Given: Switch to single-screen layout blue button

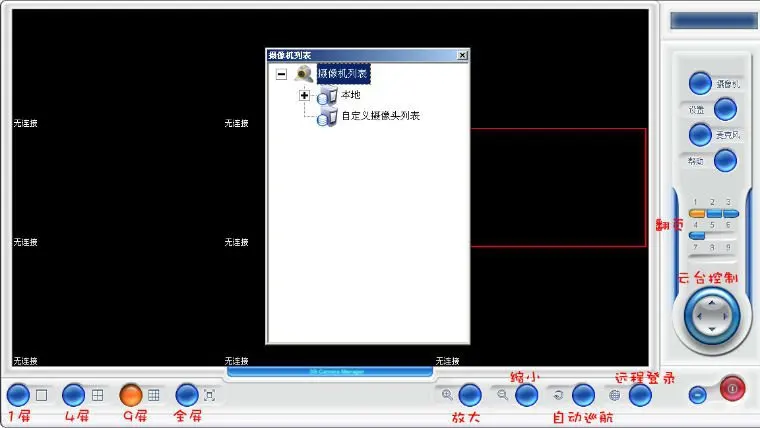Looking at the screenshot, I should [x=18, y=395].
